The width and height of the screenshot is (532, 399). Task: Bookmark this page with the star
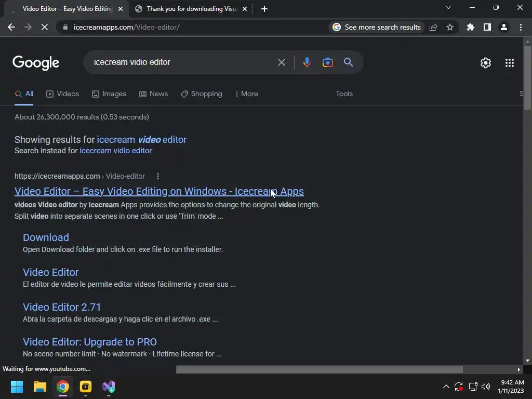tap(450, 27)
